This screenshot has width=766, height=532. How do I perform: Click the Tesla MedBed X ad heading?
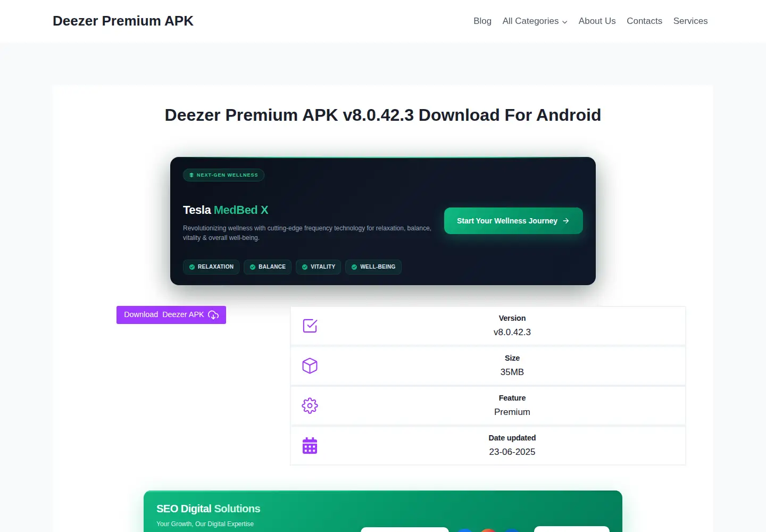click(226, 210)
